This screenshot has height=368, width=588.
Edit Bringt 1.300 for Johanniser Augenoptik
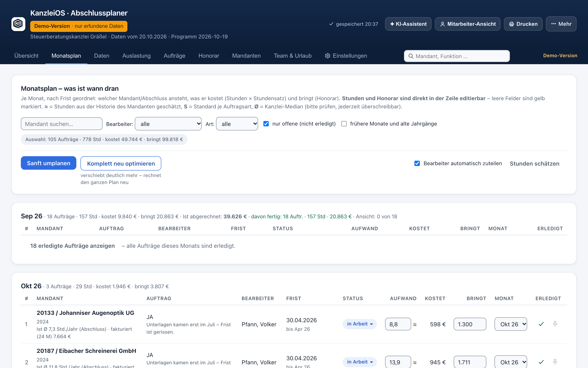tap(470, 324)
